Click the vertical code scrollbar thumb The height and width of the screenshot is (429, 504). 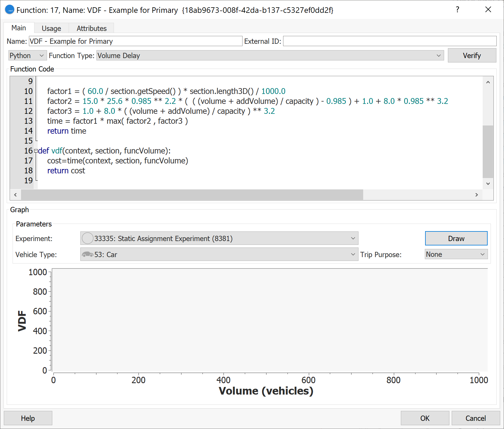coord(488,151)
